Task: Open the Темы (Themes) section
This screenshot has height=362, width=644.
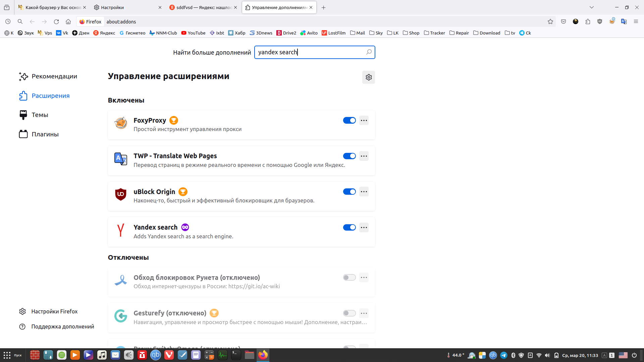Action: coord(34,115)
